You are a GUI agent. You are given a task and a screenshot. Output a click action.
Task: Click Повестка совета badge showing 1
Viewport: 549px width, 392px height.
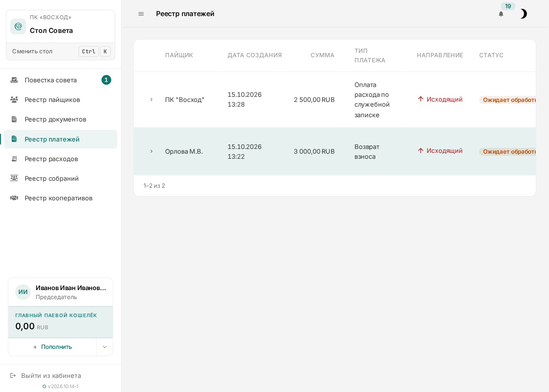[x=106, y=80]
